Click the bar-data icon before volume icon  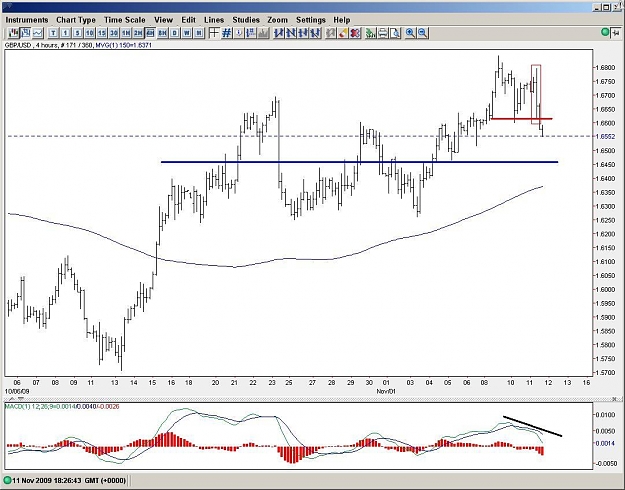pos(251,33)
